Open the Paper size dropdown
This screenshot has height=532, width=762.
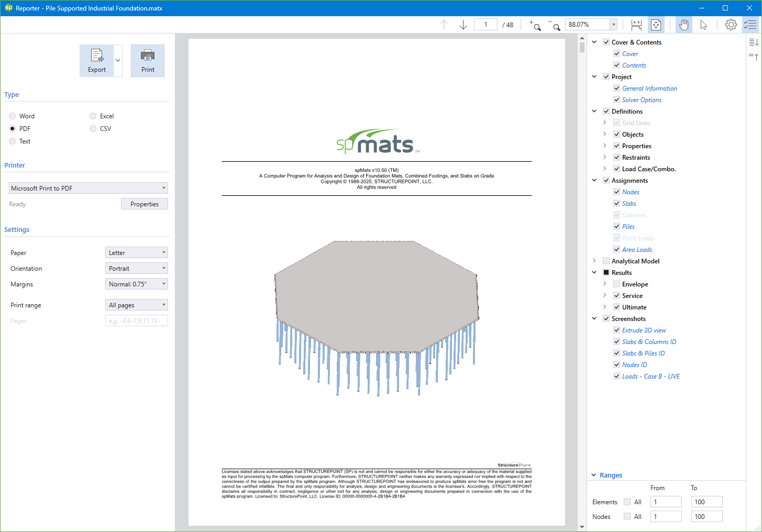[x=136, y=253]
